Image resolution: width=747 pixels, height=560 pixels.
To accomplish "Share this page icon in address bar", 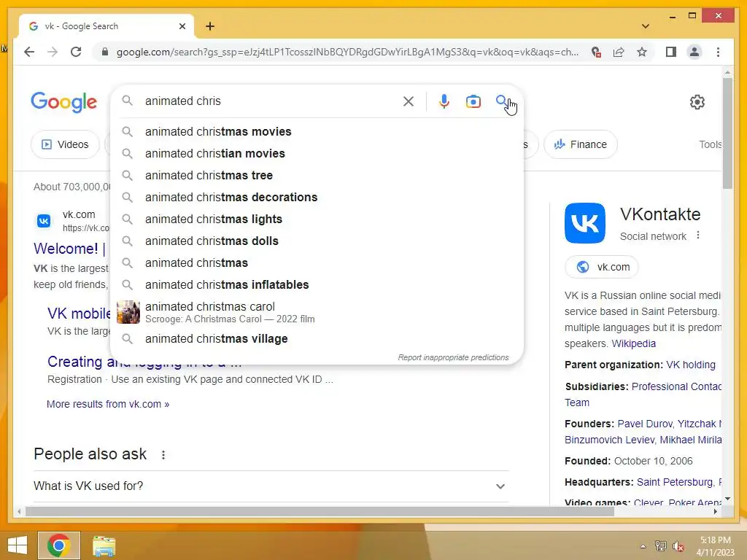I will [x=619, y=52].
